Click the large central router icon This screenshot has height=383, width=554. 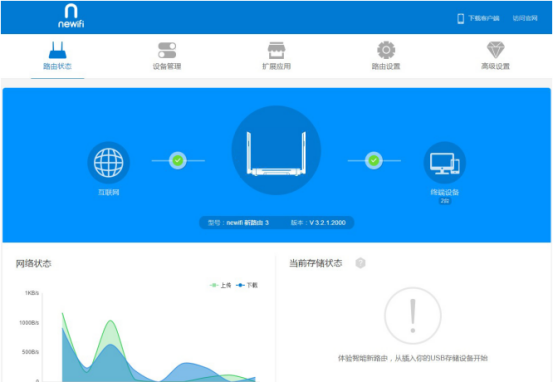[276, 150]
